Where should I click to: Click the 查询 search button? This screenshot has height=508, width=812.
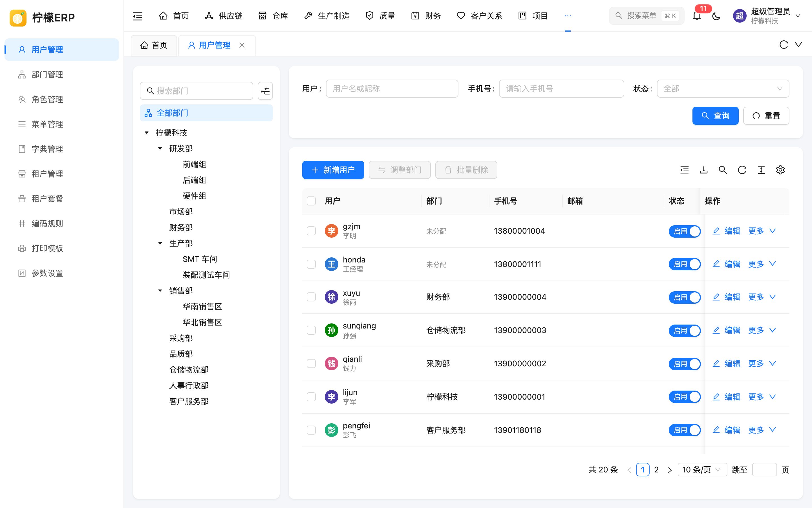point(715,116)
